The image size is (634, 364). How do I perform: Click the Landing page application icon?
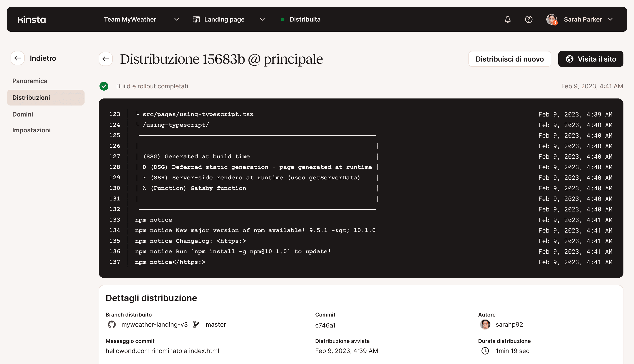196,19
